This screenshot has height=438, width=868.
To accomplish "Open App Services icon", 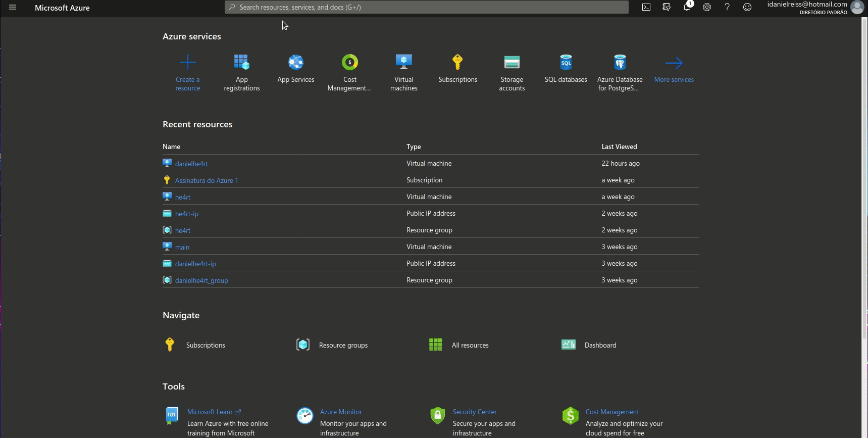I will tap(296, 62).
